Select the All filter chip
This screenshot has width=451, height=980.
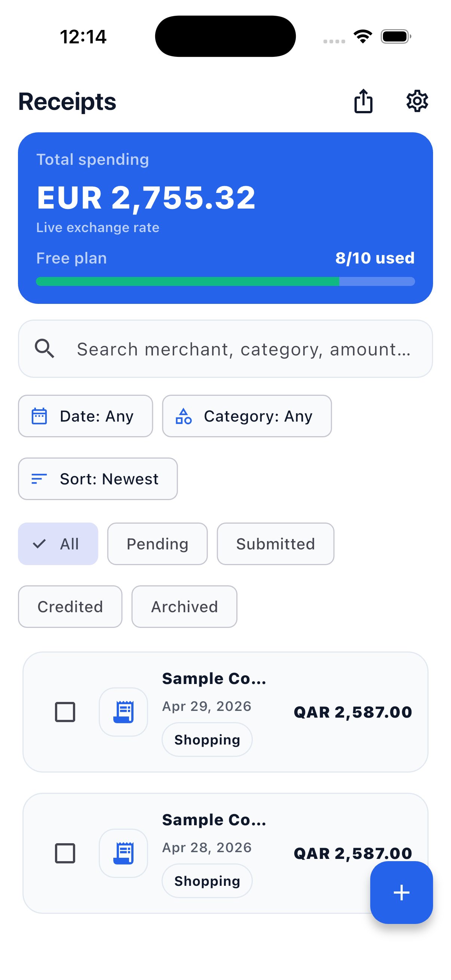point(58,543)
